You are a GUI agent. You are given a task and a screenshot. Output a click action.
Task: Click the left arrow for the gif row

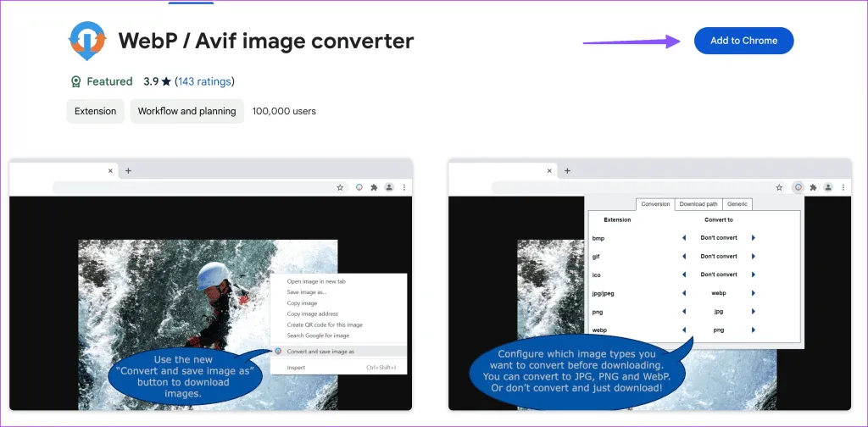(x=684, y=256)
